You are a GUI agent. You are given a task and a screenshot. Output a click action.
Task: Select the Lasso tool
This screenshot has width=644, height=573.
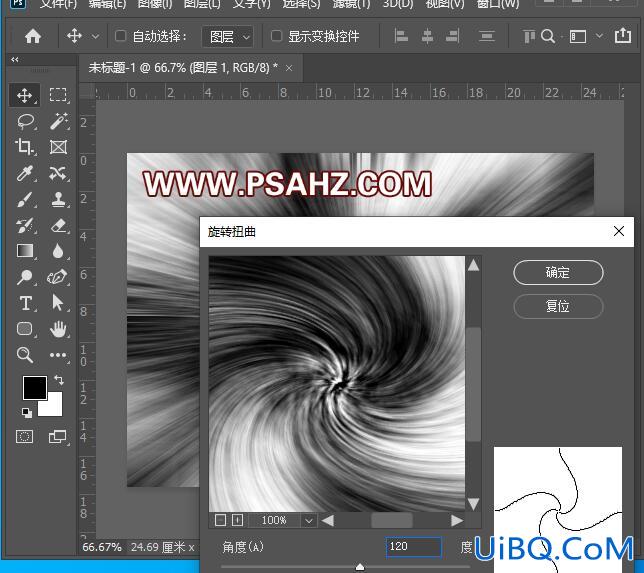25,122
